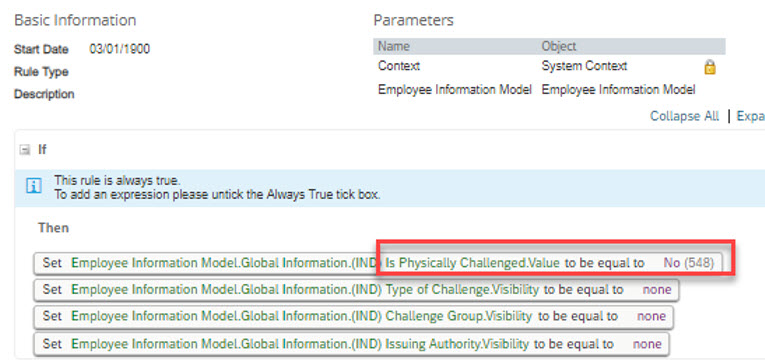Open the none value for Challenge Group
Image resolution: width=765 pixels, height=363 pixels.
pos(651,316)
